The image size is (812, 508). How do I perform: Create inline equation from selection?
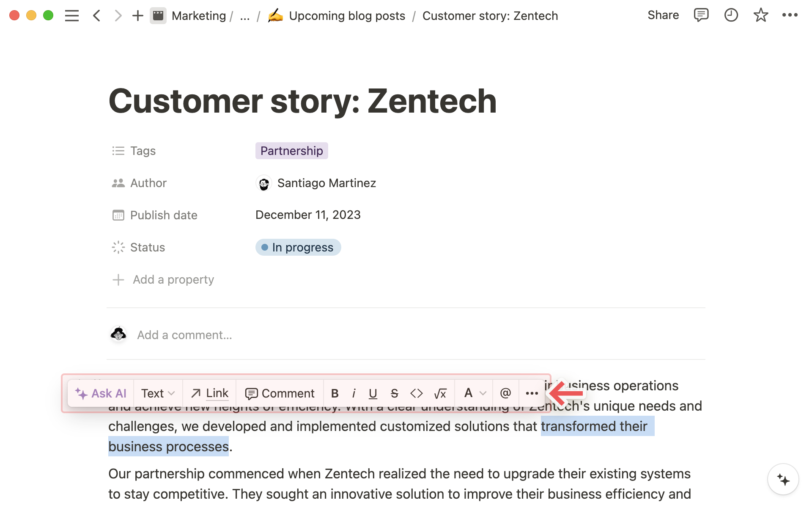click(440, 394)
